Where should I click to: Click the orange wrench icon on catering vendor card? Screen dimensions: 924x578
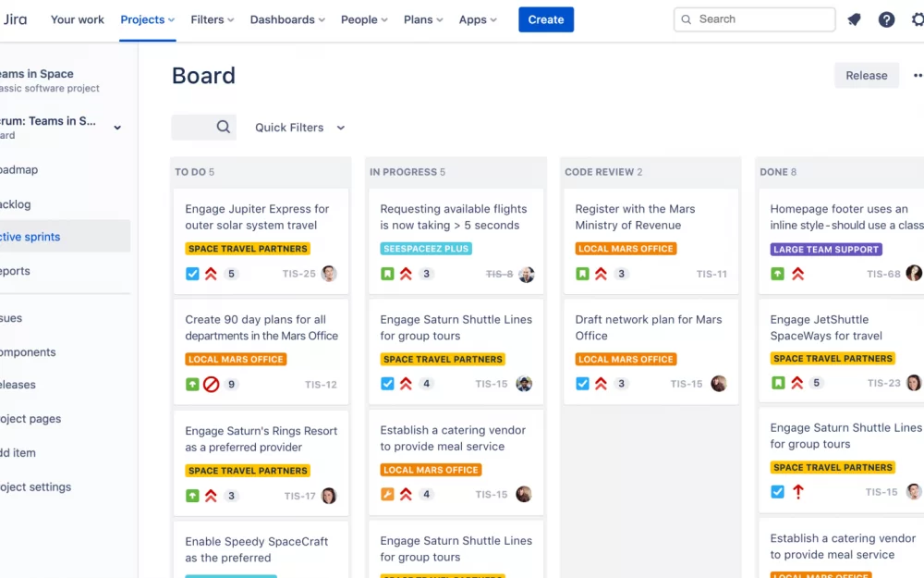(387, 494)
